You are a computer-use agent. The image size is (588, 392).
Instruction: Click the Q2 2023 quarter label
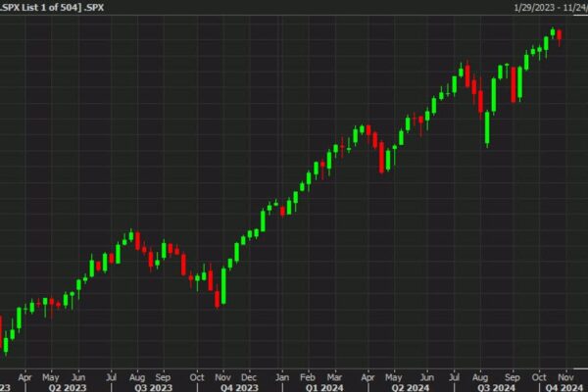pos(68,387)
